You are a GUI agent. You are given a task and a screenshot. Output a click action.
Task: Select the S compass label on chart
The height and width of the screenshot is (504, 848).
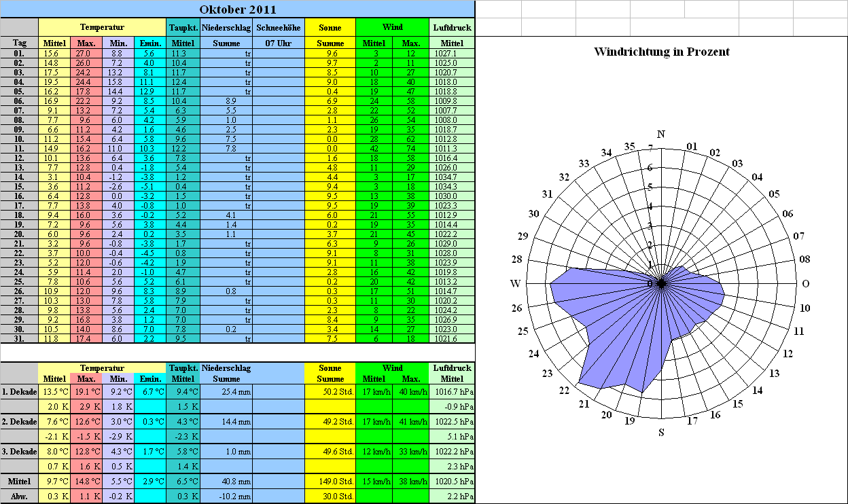pos(661,433)
